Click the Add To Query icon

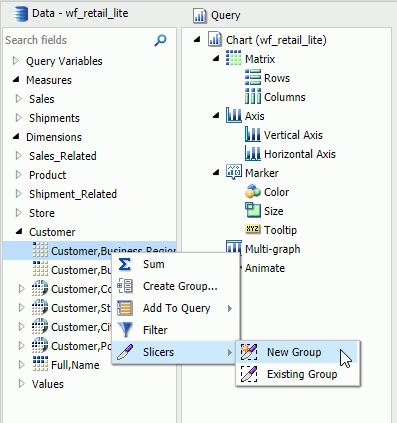(125, 308)
